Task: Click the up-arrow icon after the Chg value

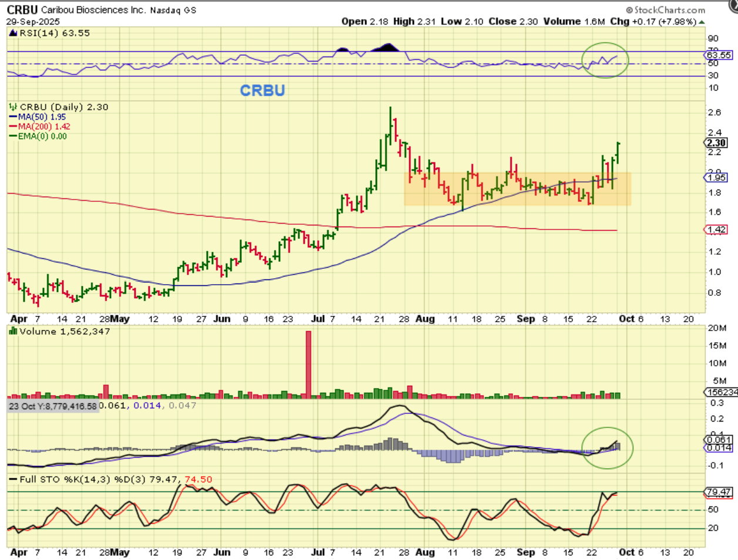Action: pyautogui.click(x=702, y=22)
